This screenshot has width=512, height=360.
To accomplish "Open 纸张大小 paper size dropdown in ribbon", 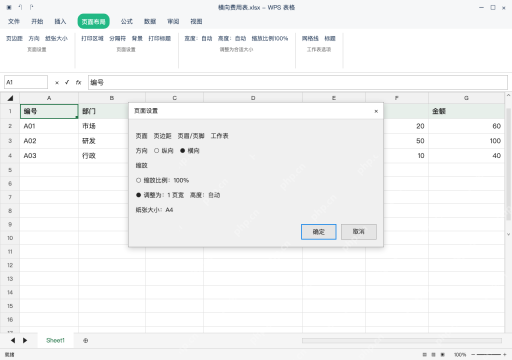I will point(56,39).
